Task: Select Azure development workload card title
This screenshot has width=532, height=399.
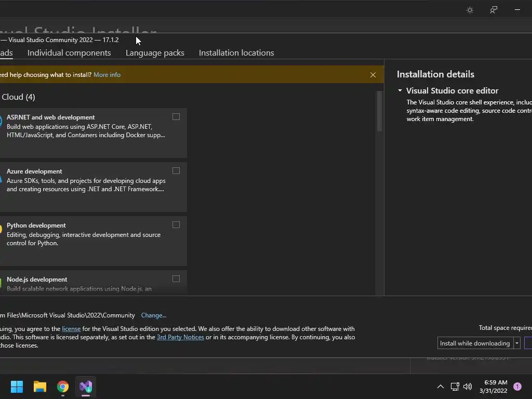Action: 34,171
